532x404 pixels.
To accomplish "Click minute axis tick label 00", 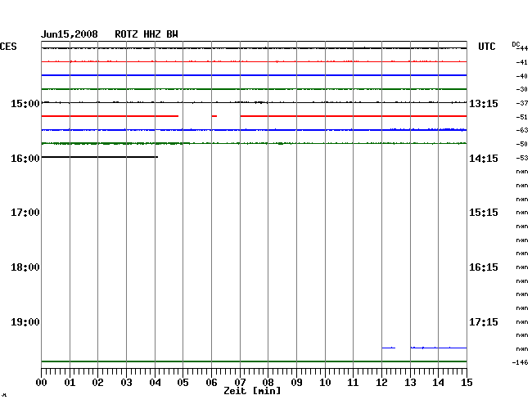I will pyautogui.click(x=42, y=383).
